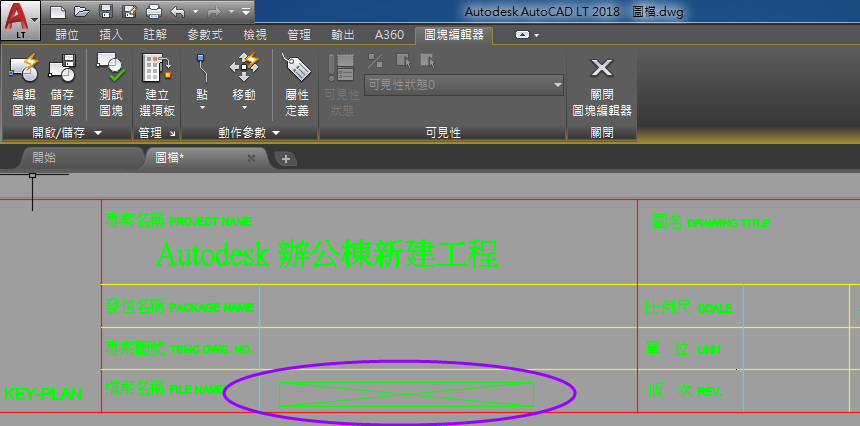Select the 點 point parameter tool
This screenshot has height=426, width=860.
202,77
